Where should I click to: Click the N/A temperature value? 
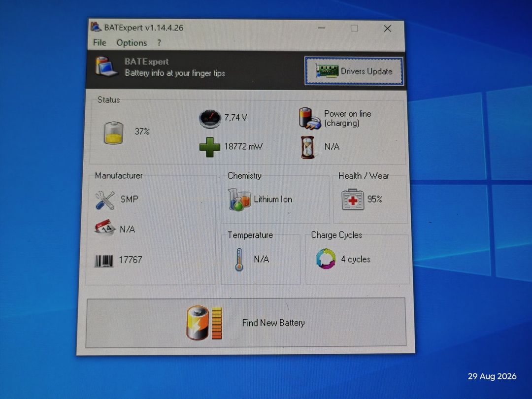tap(261, 259)
